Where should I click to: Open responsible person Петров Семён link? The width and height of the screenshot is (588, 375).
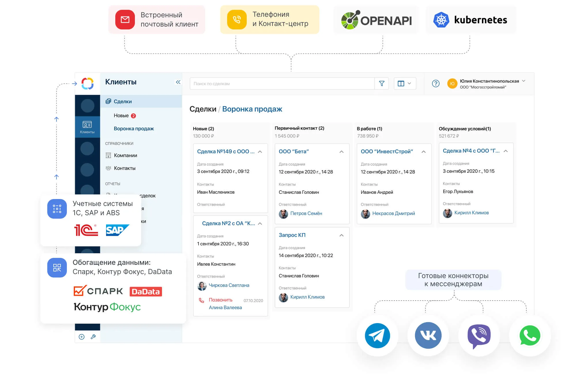pos(306,213)
